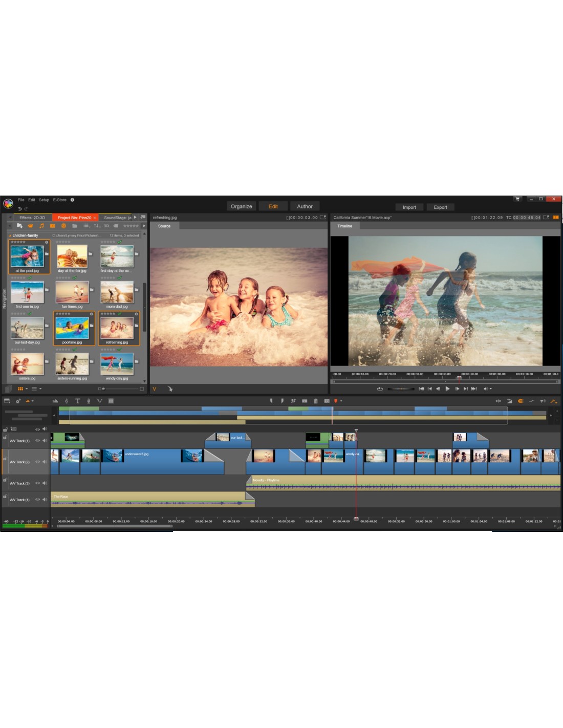
Task: Toggle the orange dual preview mode icon
Action: pyautogui.click(x=555, y=217)
